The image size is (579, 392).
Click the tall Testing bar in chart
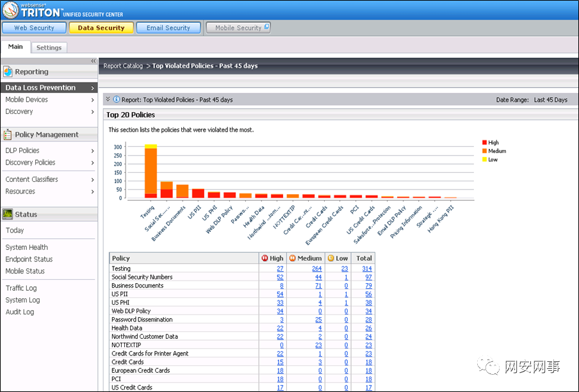pos(151,171)
